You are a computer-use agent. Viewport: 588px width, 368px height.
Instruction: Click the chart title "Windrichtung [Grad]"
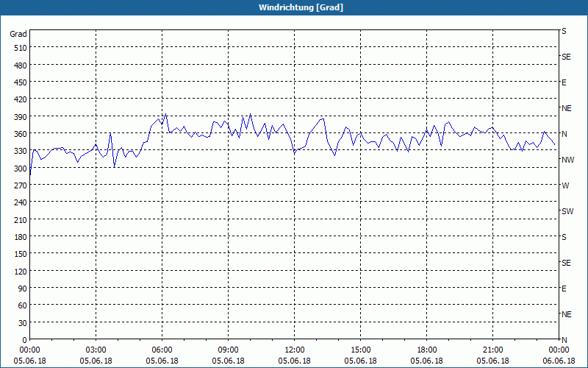[x=301, y=7]
